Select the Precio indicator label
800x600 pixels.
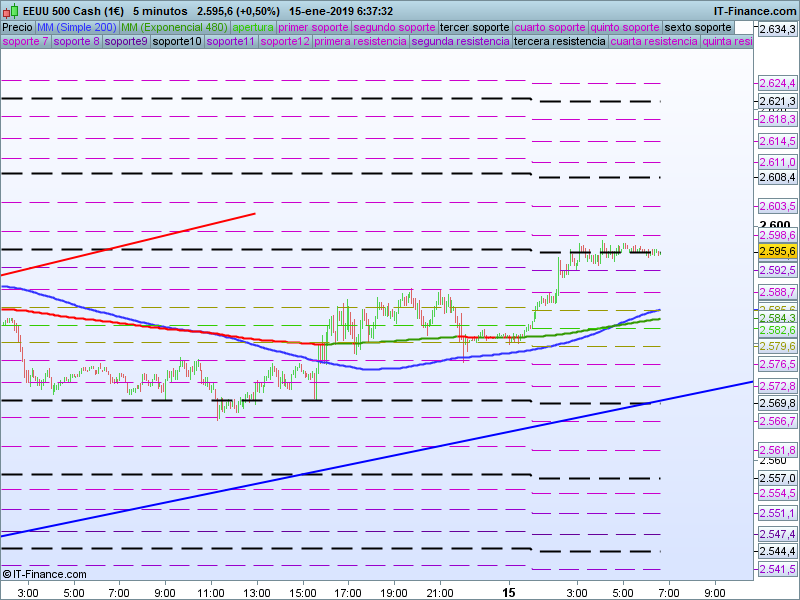pos(17,27)
